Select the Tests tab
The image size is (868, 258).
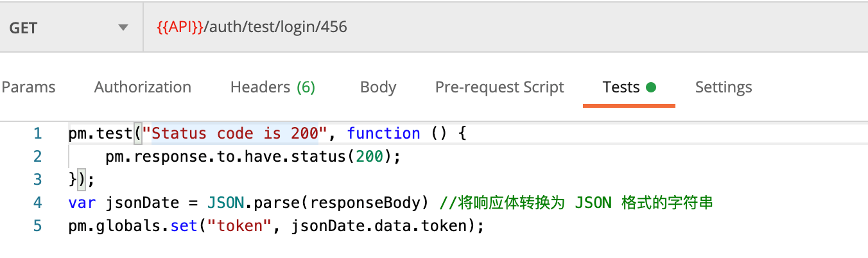point(621,87)
